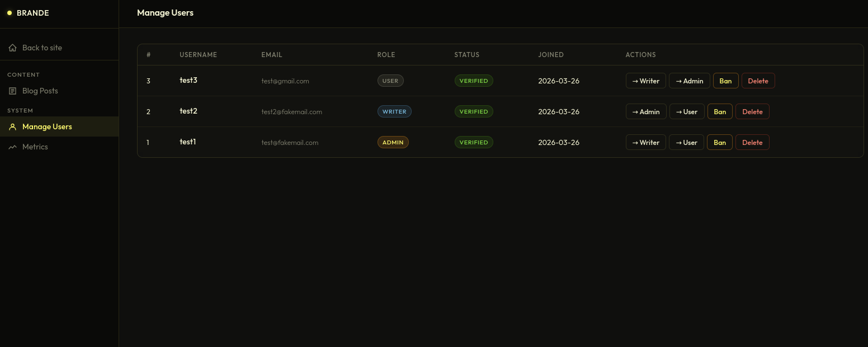The height and width of the screenshot is (347, 868).
Task: Delete the test1 account
Action: click(x=752, y=142)
